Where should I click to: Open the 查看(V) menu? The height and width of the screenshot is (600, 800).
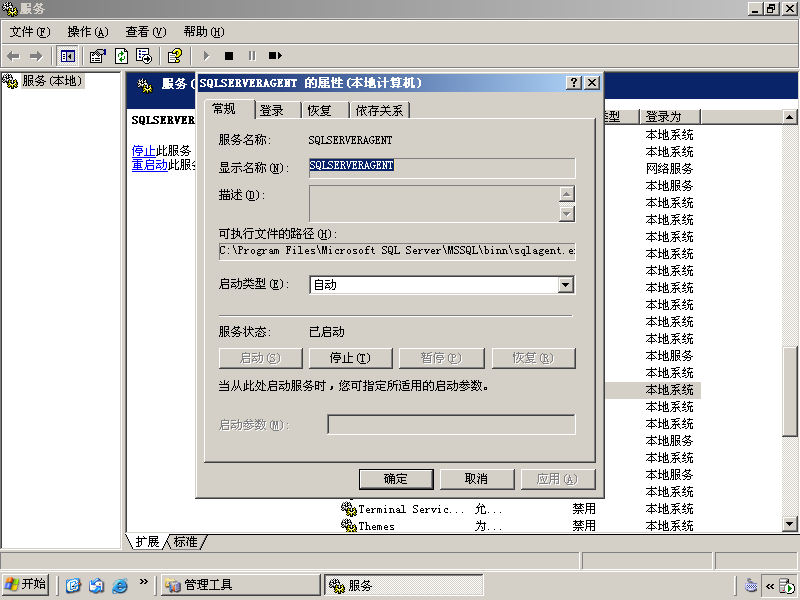point(146,32)
